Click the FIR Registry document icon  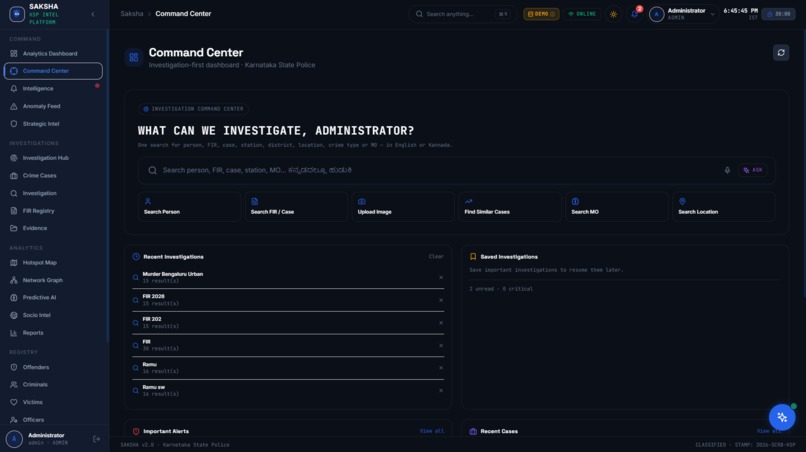tap(14, 211)
